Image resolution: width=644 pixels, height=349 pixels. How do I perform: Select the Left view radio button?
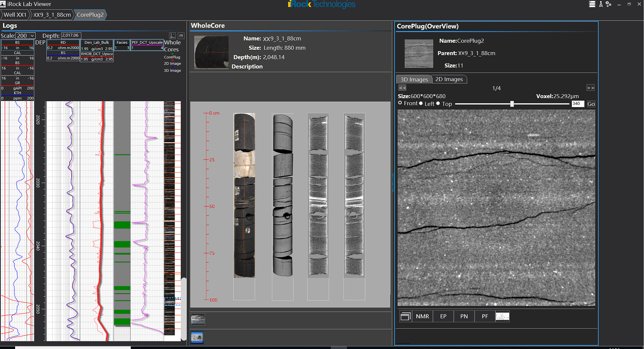421,103
